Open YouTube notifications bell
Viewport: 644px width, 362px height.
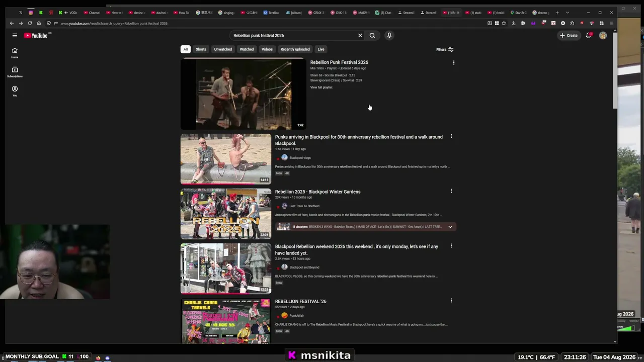click(588, 35)
